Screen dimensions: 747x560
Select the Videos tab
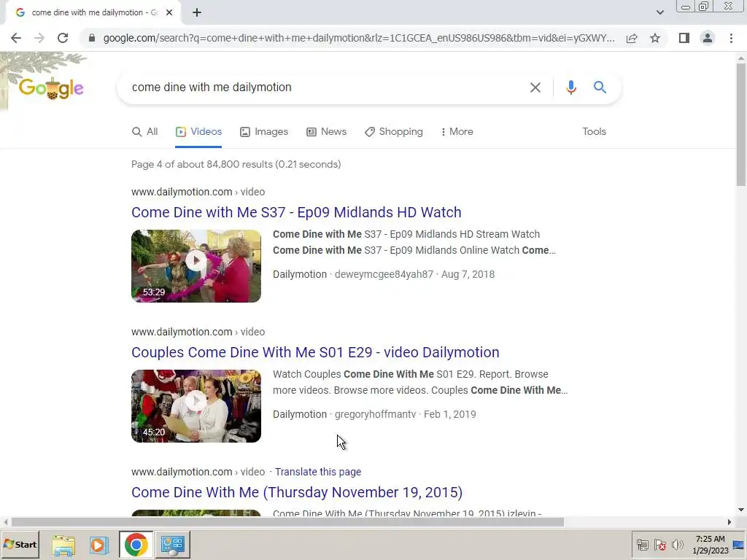pos(198,132)
